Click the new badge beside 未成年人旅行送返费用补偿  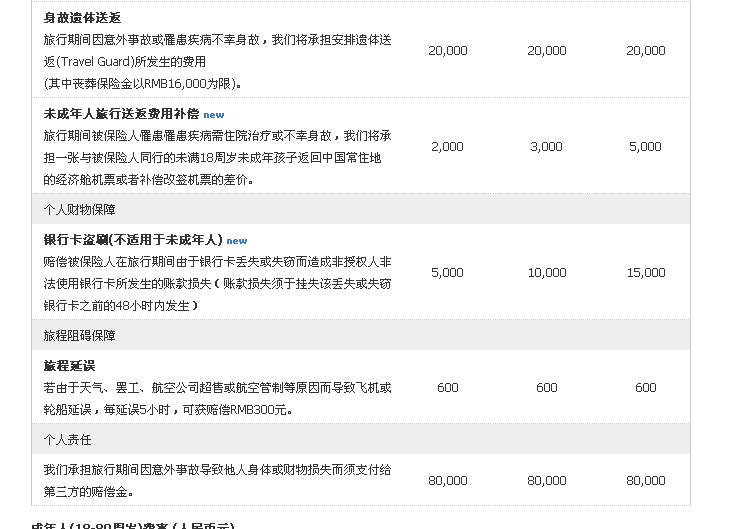[x=214, y=115]
